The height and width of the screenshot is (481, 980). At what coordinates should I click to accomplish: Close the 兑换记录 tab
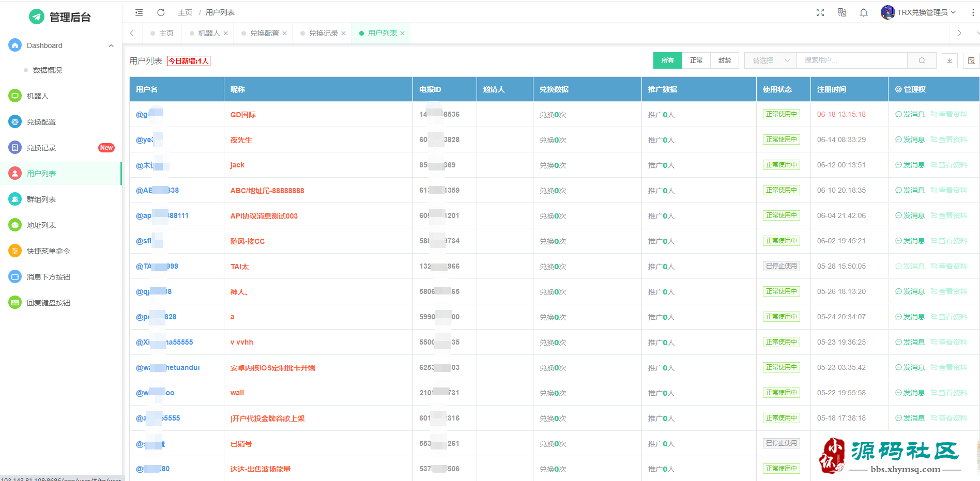coord(343,33)
